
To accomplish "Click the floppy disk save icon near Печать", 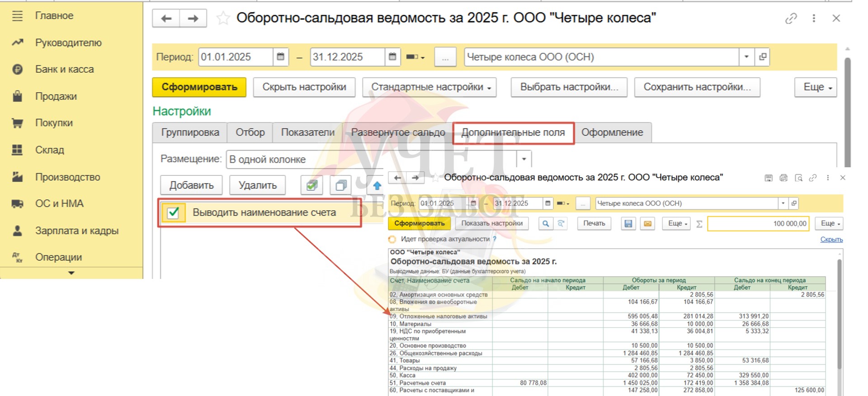I will pos(628,224).
